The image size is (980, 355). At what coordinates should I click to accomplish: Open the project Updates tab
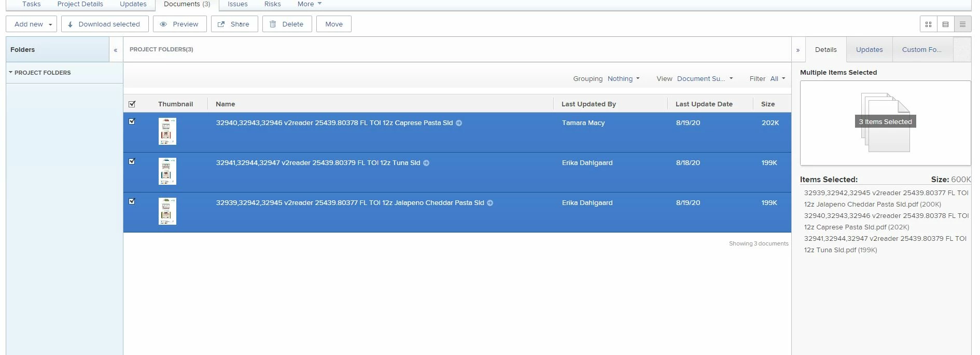coord(133,4)
